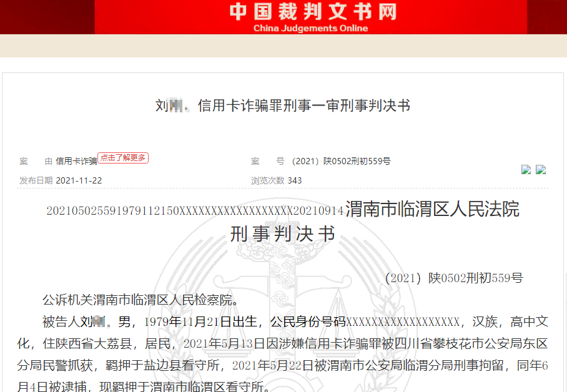This screenshot has width=567, height=392.
Task: Click the 公诉机关渭南市临渭区人民检察院 line
Action: coord(141,300)
